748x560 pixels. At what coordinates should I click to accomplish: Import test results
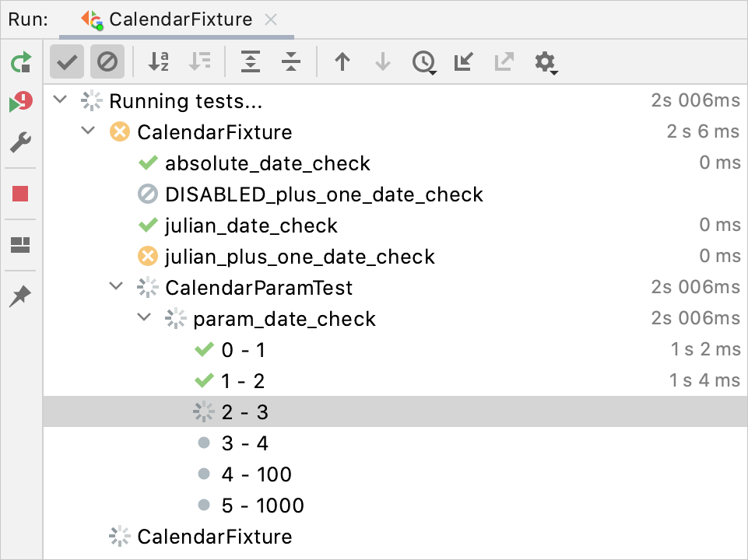(463, 61)
